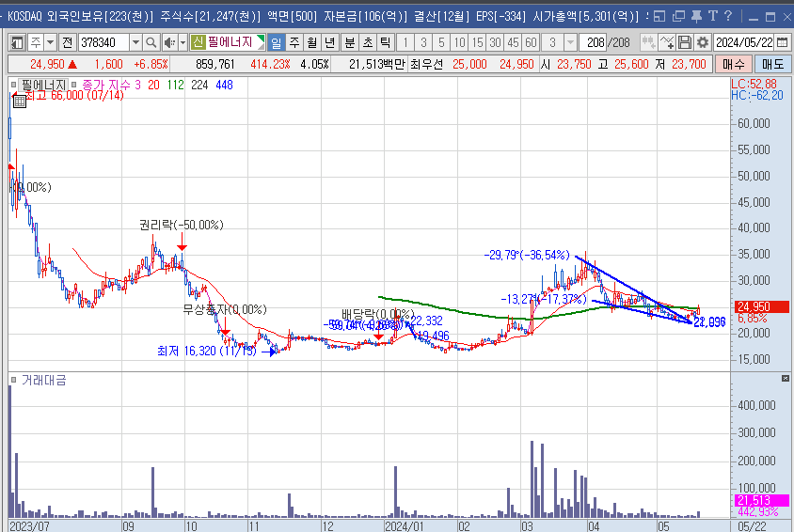The width and height of the screenshot is (794, 532).
Task: Toggle the left panel collapse icon
Action: 17,42
